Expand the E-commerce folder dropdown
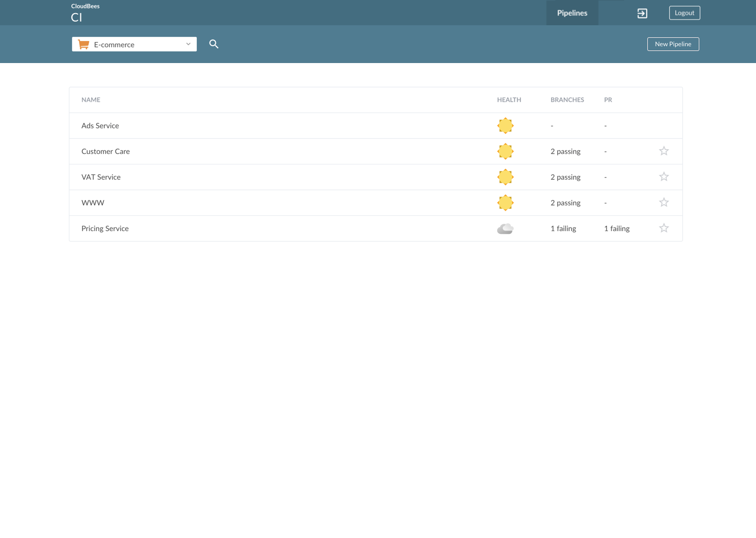This screenshot has height=538, width=756. coord(134,44)
